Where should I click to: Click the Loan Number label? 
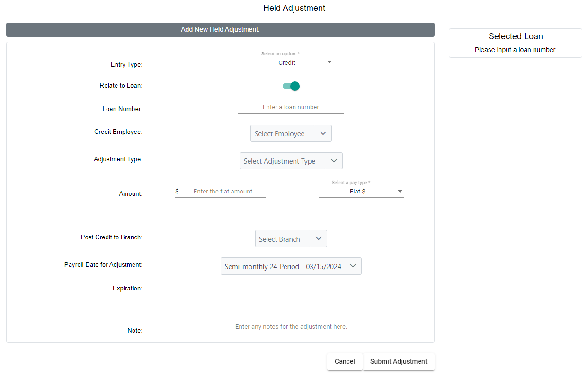(122, 109)
